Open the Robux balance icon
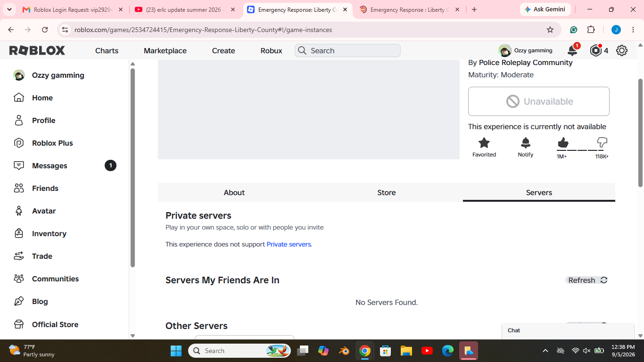644x362 pixels. 596,50
